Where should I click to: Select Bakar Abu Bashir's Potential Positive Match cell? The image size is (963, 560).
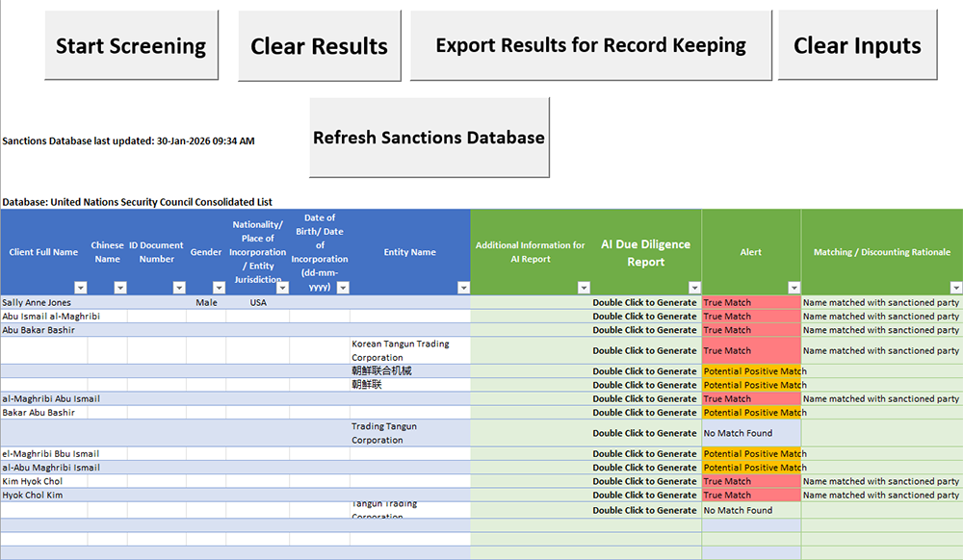point(750,413)
